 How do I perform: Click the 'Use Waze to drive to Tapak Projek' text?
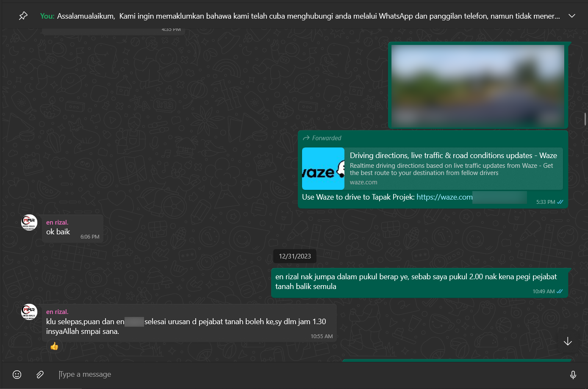click(358, 197)
